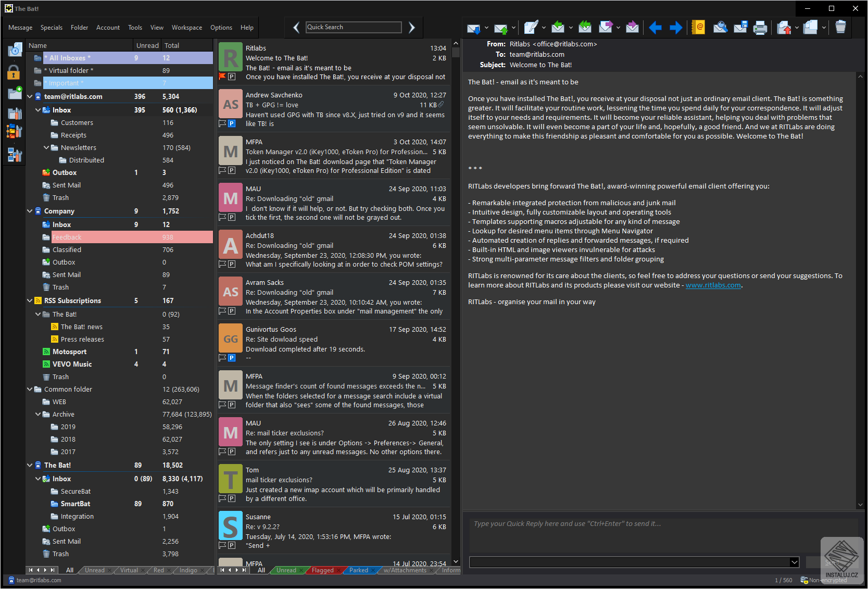
Task: Collapse the team@ritlabs.com account
Action: point(30,96)
